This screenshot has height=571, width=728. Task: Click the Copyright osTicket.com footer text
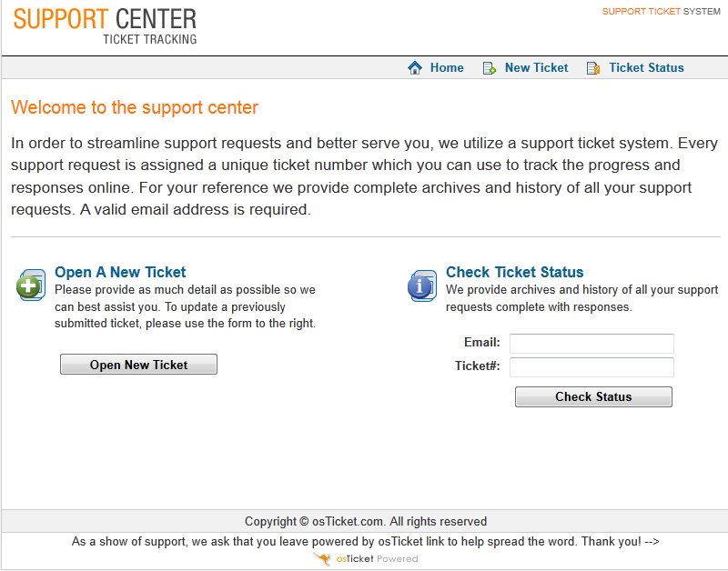point(365,521)
